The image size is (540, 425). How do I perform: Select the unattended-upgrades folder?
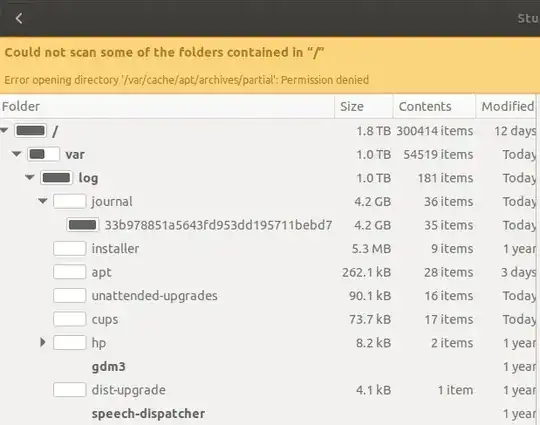[155, 296]
